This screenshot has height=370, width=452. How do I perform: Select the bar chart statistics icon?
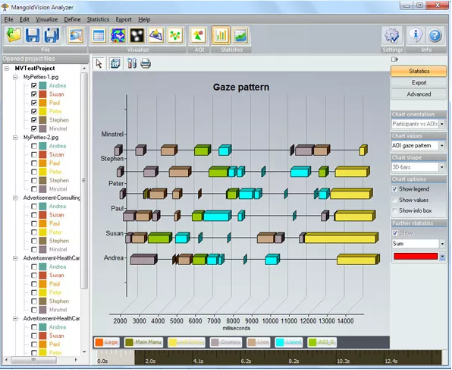click(221, 35)
